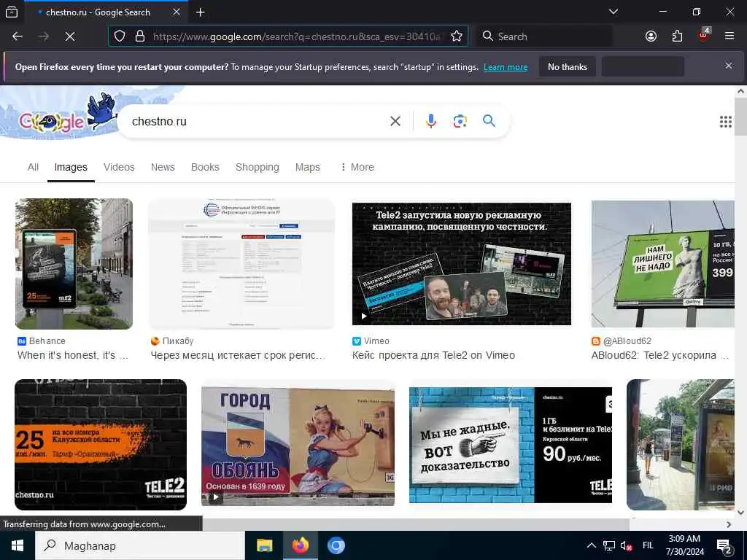Search by image with Google Lens

pos(460,122)
